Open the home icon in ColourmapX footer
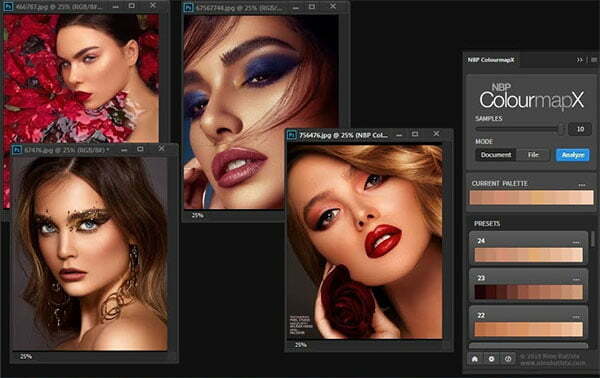 click(475, 359)
